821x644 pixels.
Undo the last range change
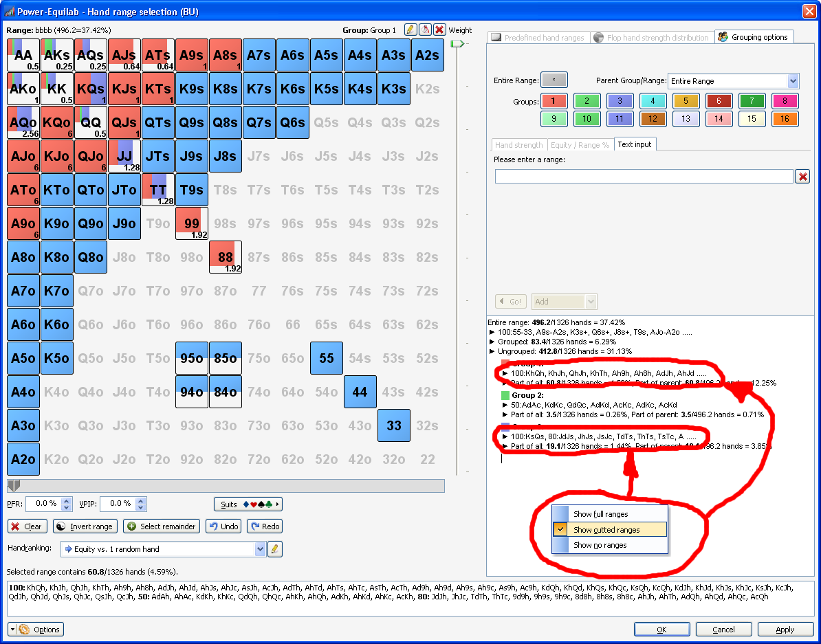pyautogui.click(x=223, y=526)
